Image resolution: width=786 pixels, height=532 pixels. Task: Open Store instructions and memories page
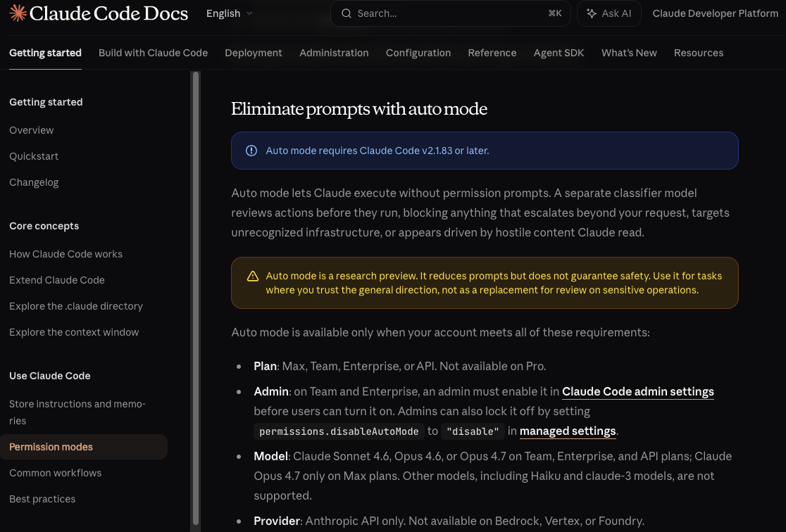point(77,412)
